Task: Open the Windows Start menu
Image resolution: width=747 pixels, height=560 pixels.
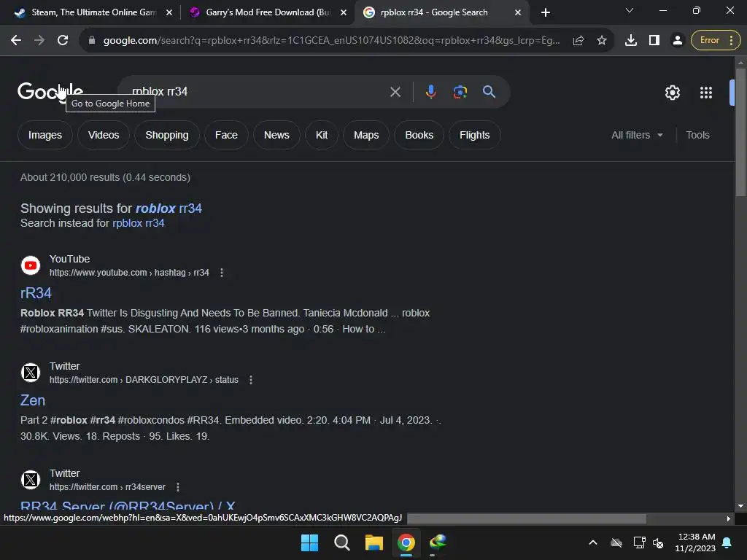Action: [x=309, y=542]
